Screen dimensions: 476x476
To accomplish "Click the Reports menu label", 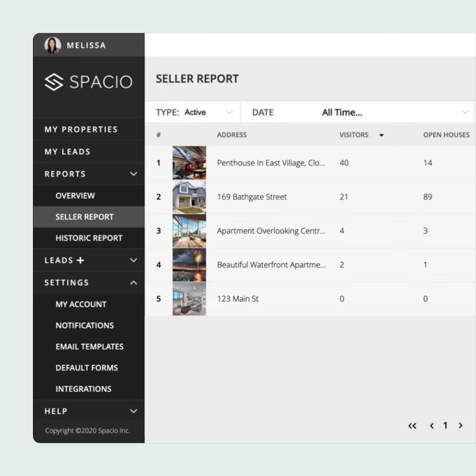I will [65, 174].
